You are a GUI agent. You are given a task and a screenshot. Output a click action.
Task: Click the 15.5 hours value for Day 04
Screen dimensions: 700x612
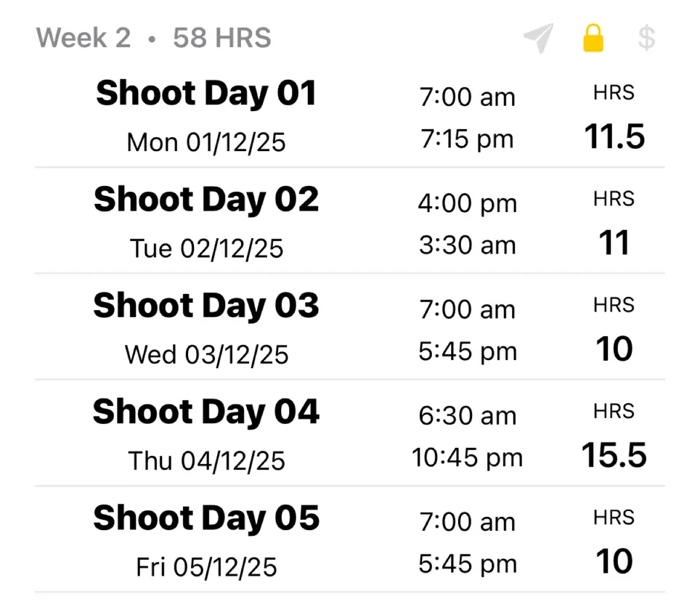(x=615, y=455)
